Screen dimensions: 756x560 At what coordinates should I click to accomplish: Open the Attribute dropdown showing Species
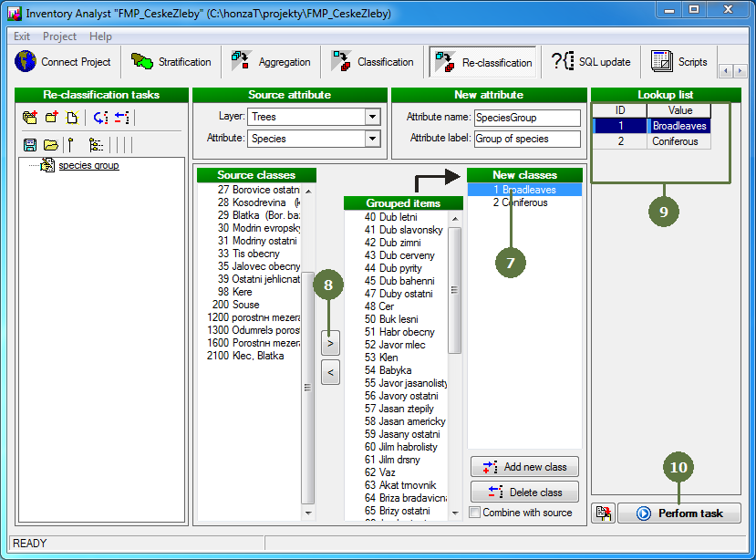coord(371,139)
